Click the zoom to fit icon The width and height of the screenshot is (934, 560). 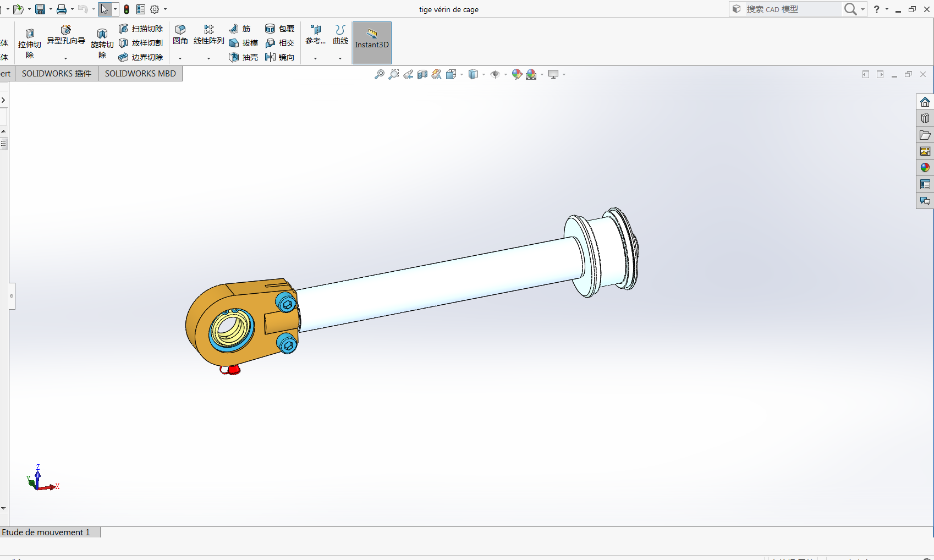click(x=380, y=74)
